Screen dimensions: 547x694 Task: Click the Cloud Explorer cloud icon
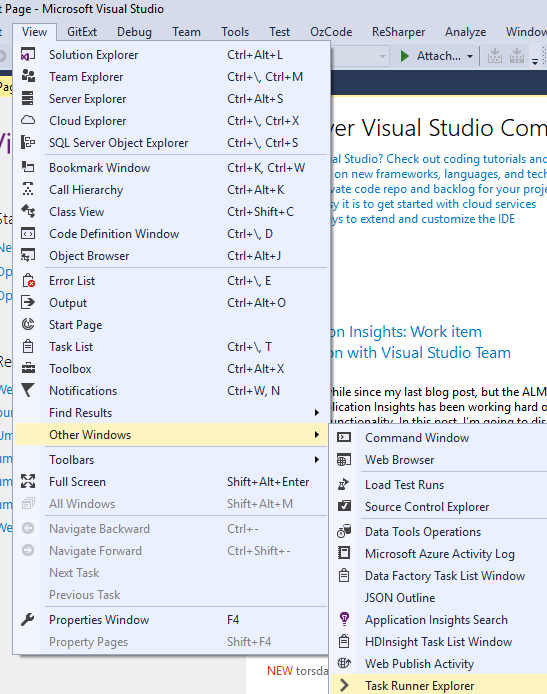tap(28, 120)
